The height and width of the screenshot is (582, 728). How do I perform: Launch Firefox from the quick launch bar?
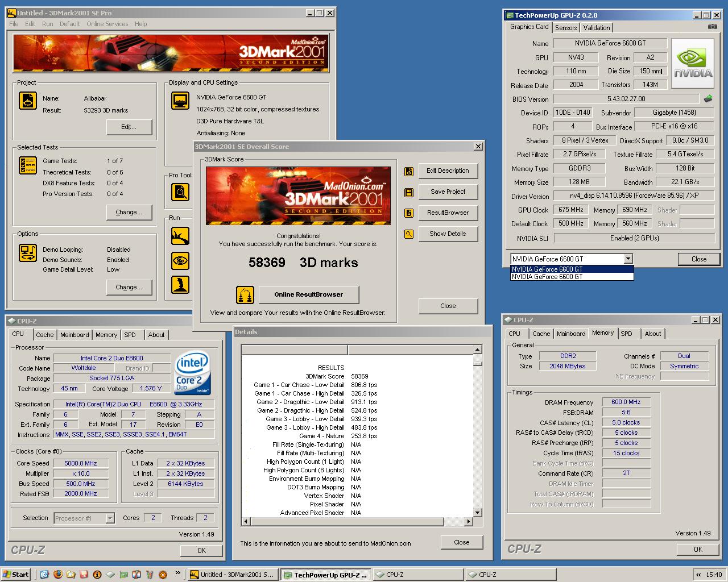tap(57, 575)
